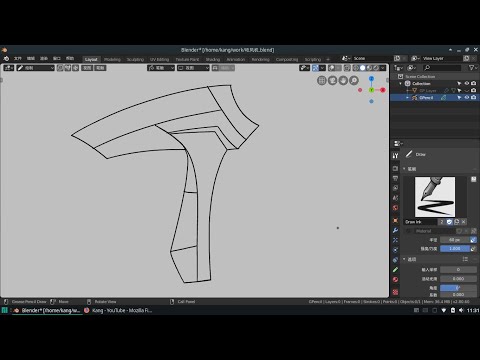The height and width of the screenshot is (360, 480).
Task: Adjust the blue strength 1.000 slider
Action: point(455,249)
